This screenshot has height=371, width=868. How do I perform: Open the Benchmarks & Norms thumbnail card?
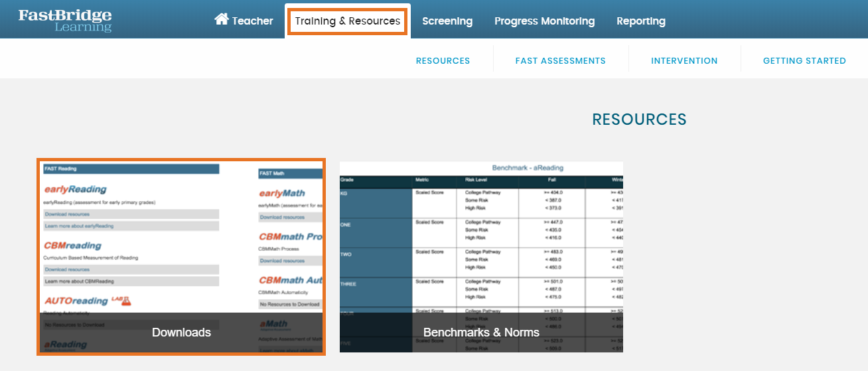(481, 257)
